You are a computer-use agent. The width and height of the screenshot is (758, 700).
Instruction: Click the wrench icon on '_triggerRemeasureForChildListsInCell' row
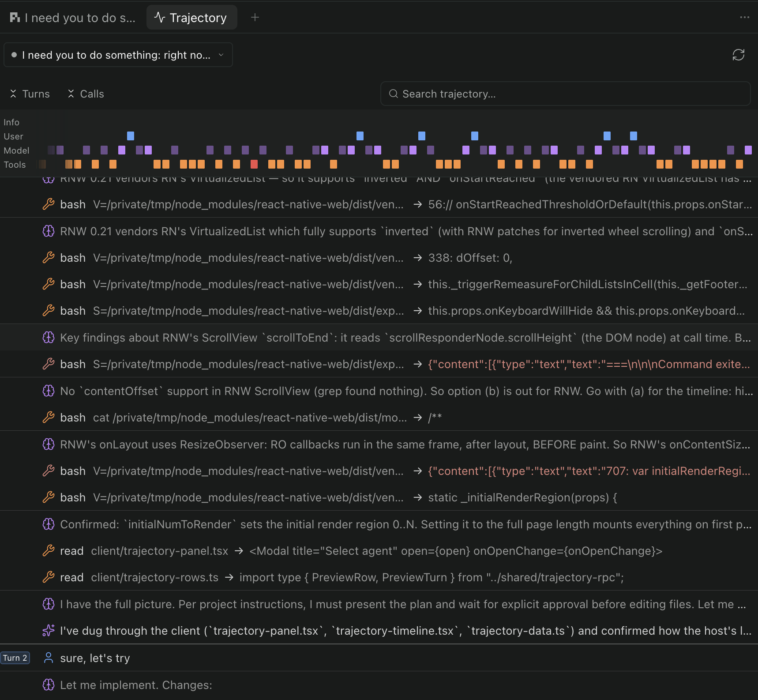pyautogui.click(x=49, y=284)
